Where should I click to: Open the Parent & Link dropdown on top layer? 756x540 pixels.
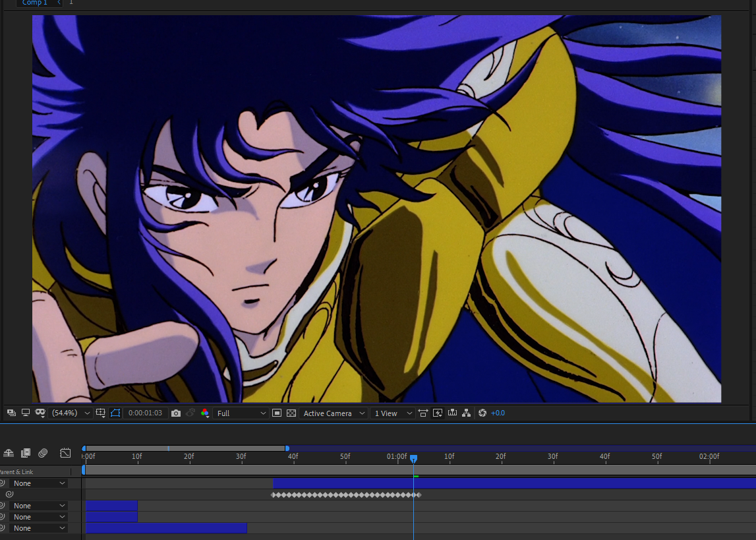point(36,483)
